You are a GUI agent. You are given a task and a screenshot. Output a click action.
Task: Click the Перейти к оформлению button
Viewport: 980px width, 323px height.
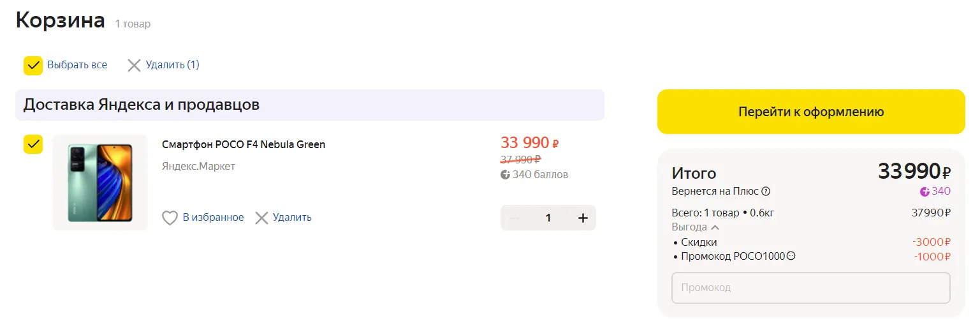(811, 112)
